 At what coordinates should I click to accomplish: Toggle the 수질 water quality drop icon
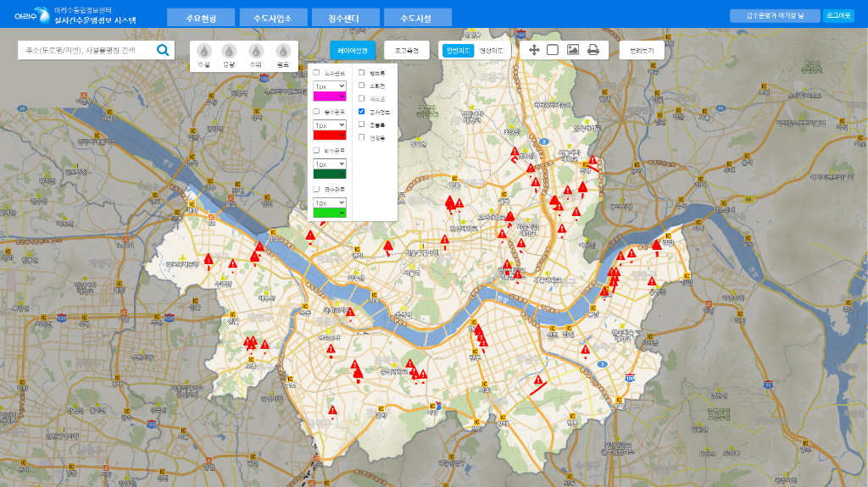click(203, 52)
